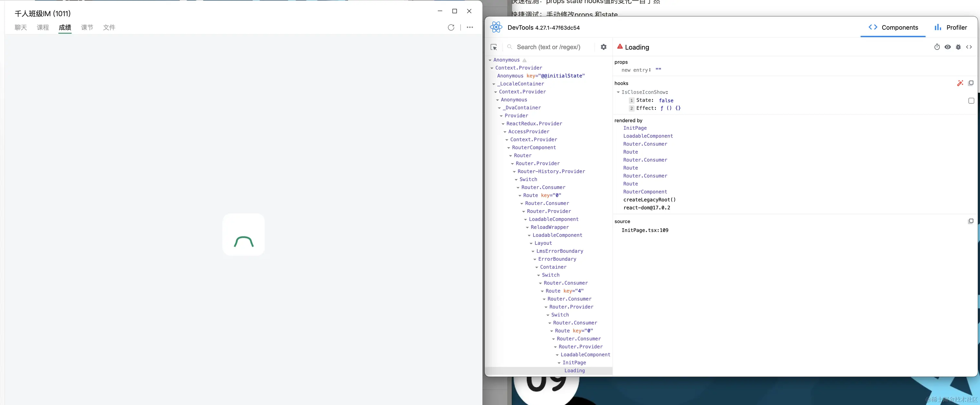Open the 文件 tab

(109, 28)
